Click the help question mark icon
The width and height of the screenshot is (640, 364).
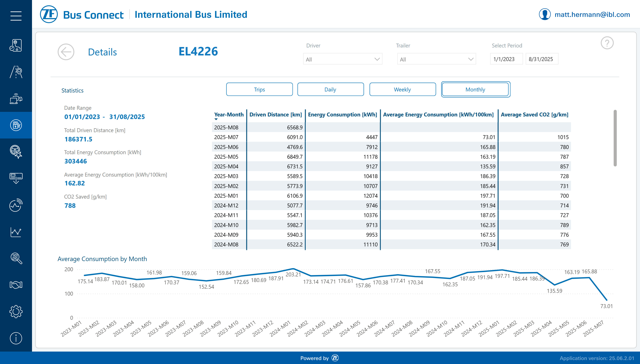(607, 43)
